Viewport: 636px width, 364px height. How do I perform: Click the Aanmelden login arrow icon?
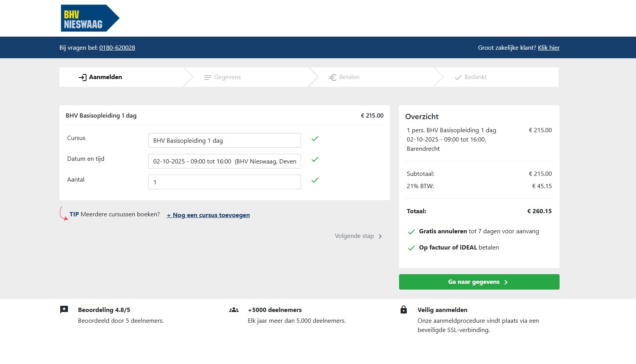(82, 78)
